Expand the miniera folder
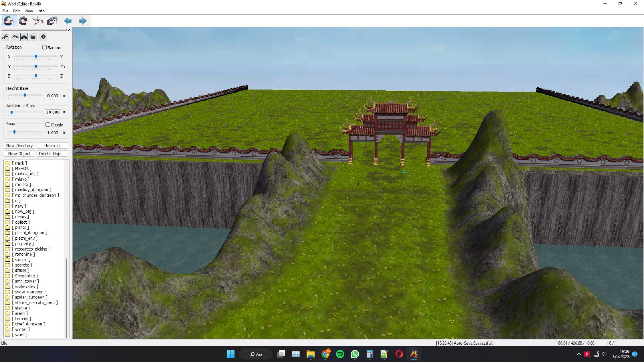Image resolution: width=644 pixels, height=362 pixels. coord(18,185)
